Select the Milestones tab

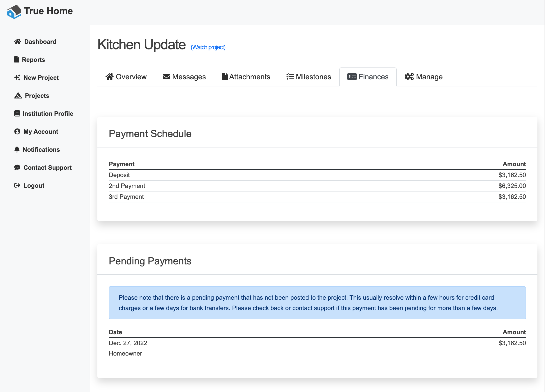[309, 77]
